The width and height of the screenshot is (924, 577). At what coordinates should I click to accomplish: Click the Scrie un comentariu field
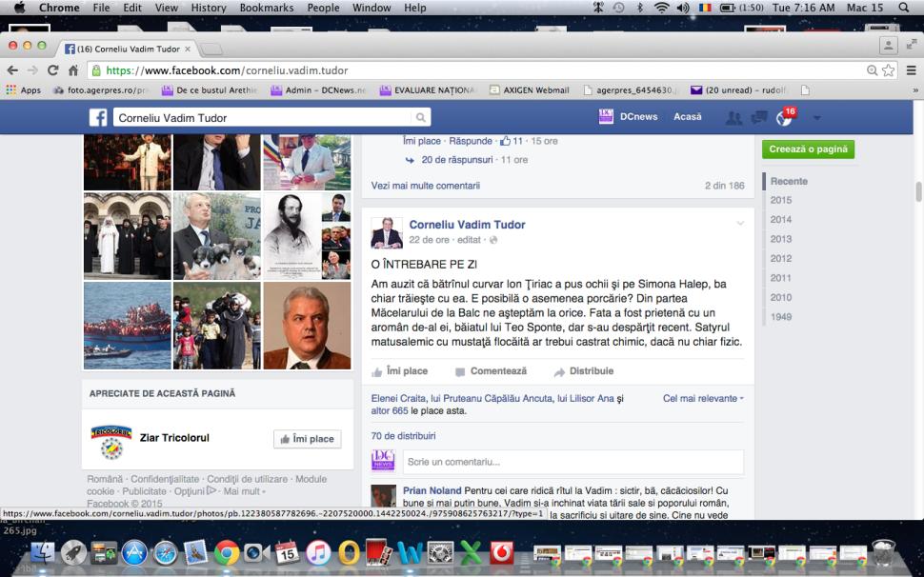click(572, 462)
